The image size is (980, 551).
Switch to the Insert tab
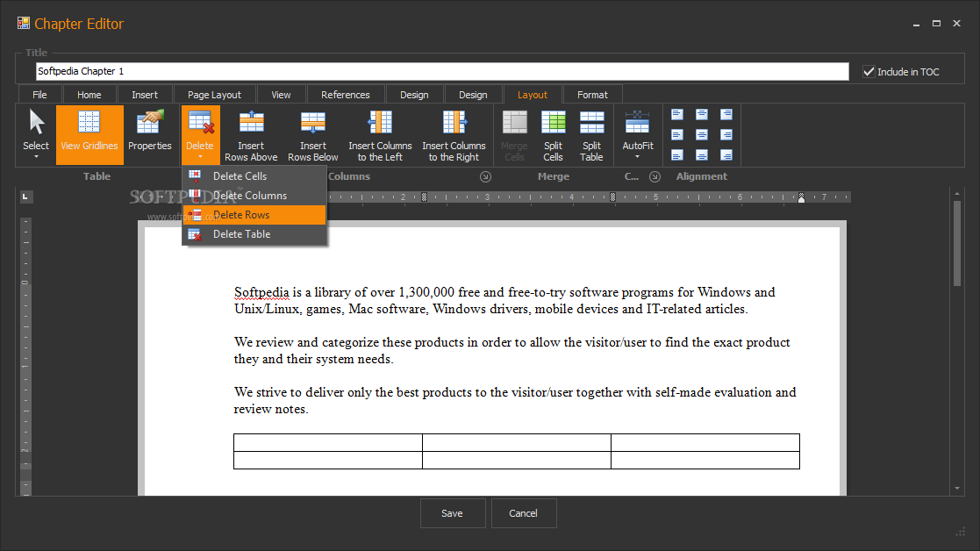[x=145, y=95]
